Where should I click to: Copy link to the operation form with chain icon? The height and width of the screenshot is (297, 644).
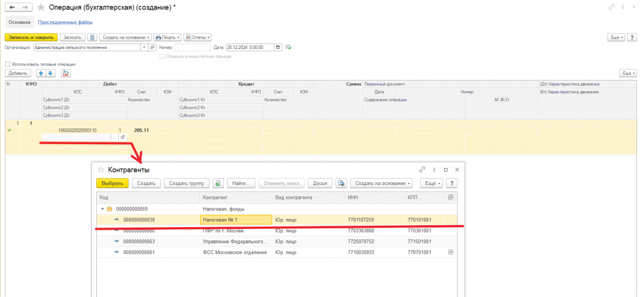(x=612, y=8)
